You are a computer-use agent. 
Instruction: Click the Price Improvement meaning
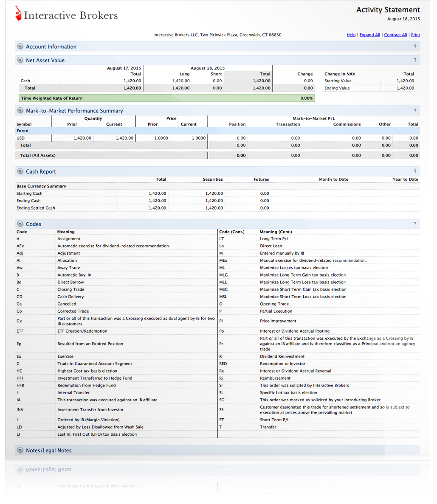[278, 321]
